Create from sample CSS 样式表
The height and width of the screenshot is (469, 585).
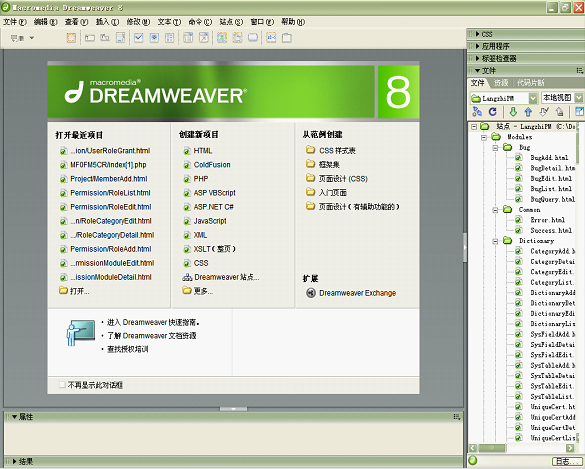(337, 150)
